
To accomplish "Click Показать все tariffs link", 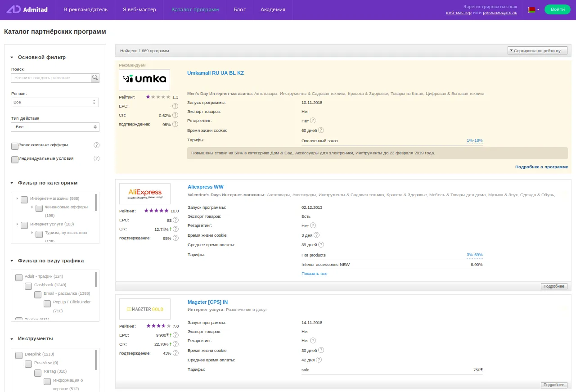I will [x=314, y=274].
